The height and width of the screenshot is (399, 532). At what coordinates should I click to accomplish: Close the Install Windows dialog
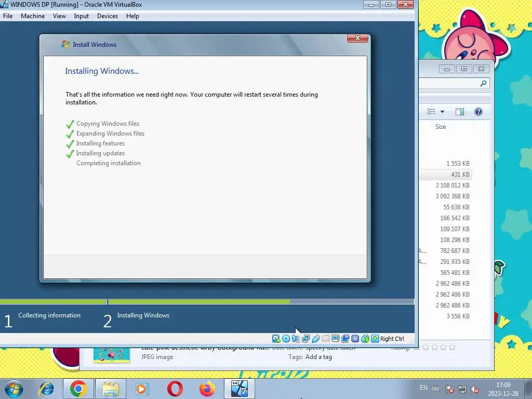click(x=357, y=38)
